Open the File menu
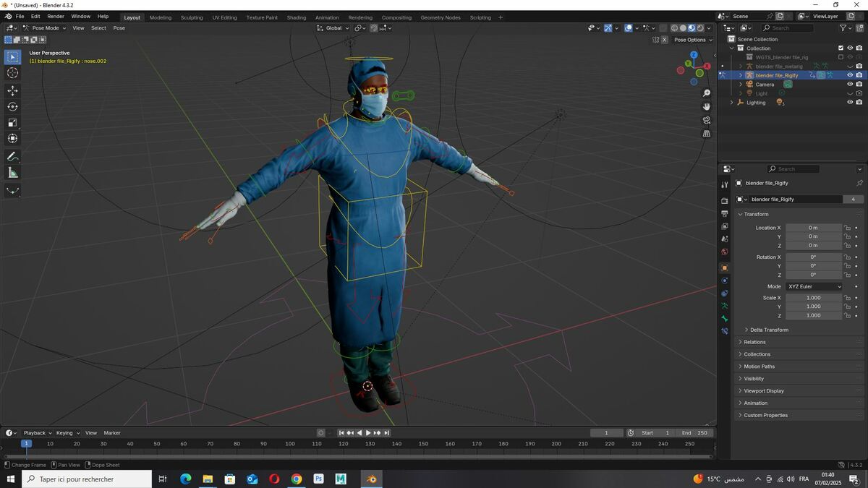Image resolution: width=868 pixels, height=488 pixels. 20,16
